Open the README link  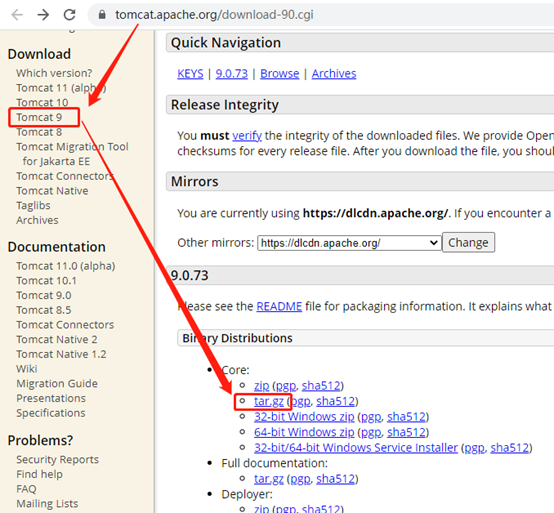pos(279,306)
